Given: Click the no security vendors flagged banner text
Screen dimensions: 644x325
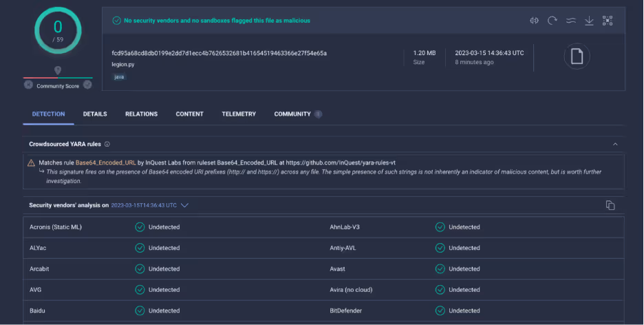Looking at the screenshot, I should tap(217, 21).
